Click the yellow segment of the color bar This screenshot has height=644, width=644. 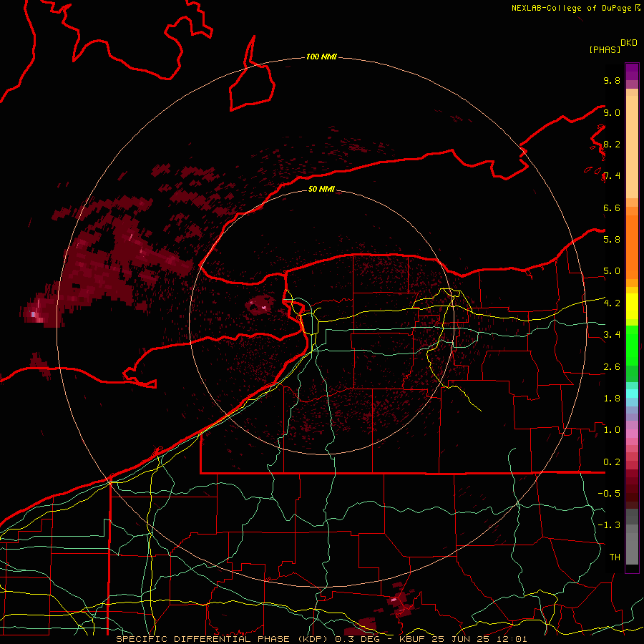click(x=632, y=306)
